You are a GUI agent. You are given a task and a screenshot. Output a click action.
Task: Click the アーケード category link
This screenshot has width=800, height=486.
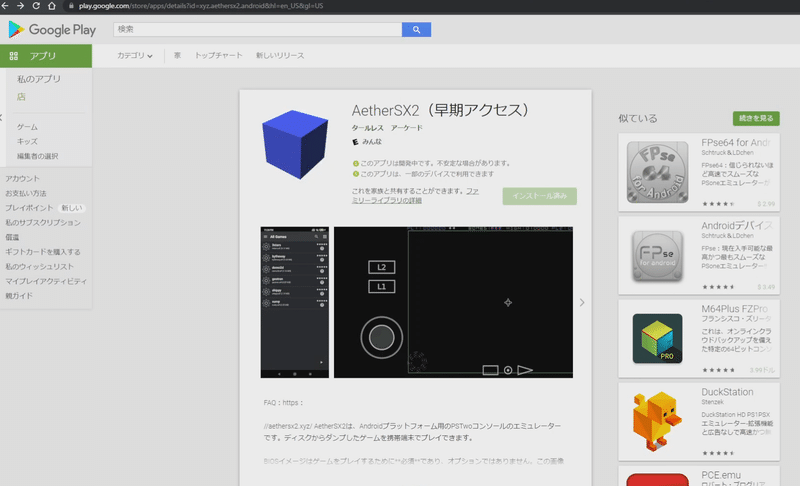(407, 128)
